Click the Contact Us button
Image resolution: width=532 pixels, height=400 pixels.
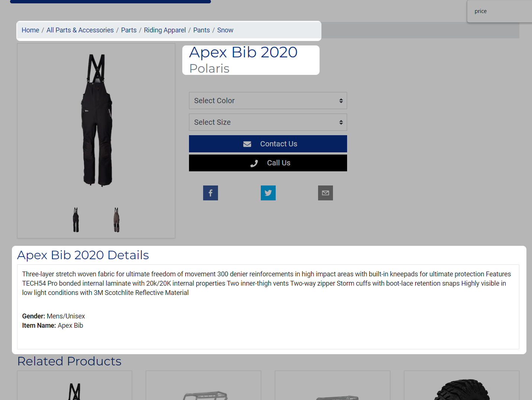[x=268, y=144]
